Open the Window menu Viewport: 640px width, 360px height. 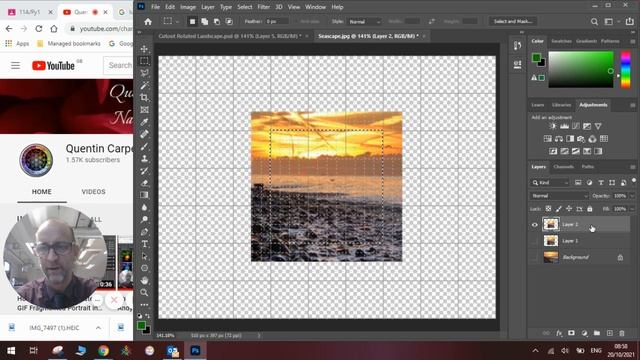(316, 7)
